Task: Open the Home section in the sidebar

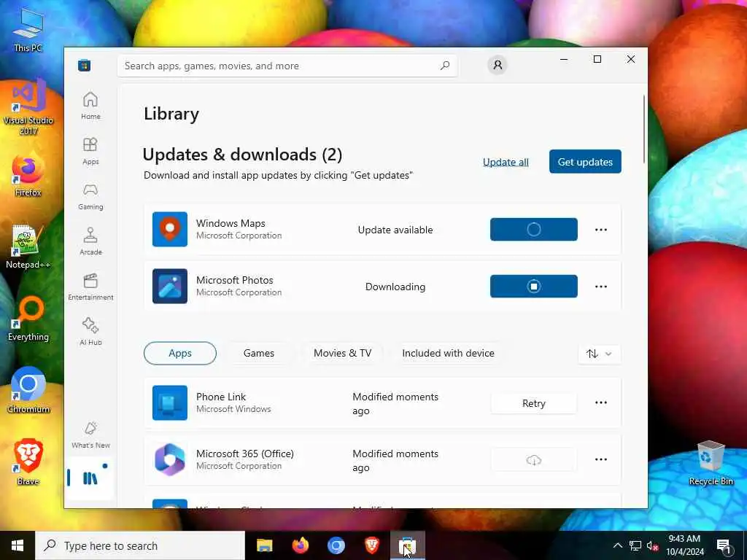Action: (x=90, y=106)
